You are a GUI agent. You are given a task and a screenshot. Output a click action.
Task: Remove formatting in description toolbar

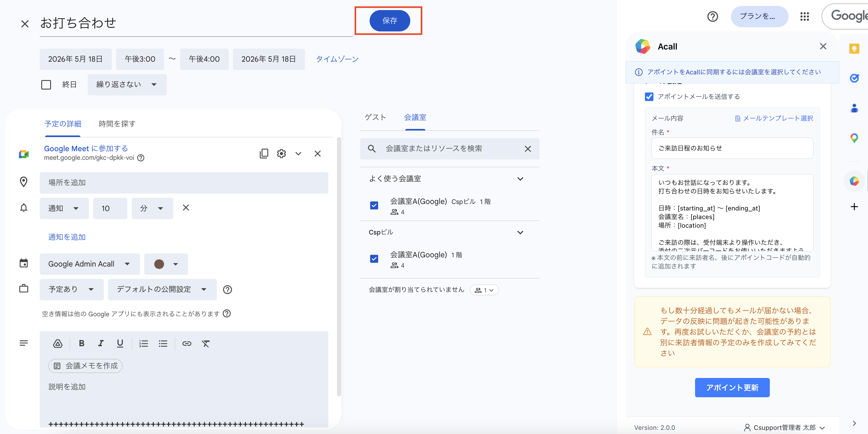coord(206,343)
